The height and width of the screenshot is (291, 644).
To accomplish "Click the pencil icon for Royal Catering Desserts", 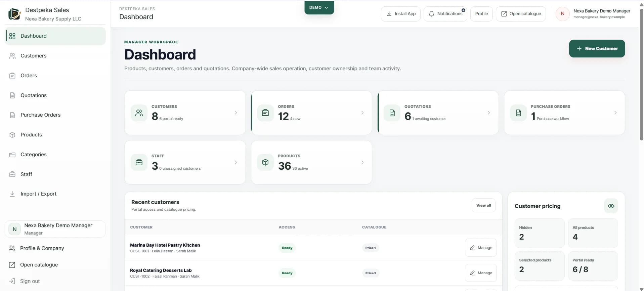I will pos(472,273).
